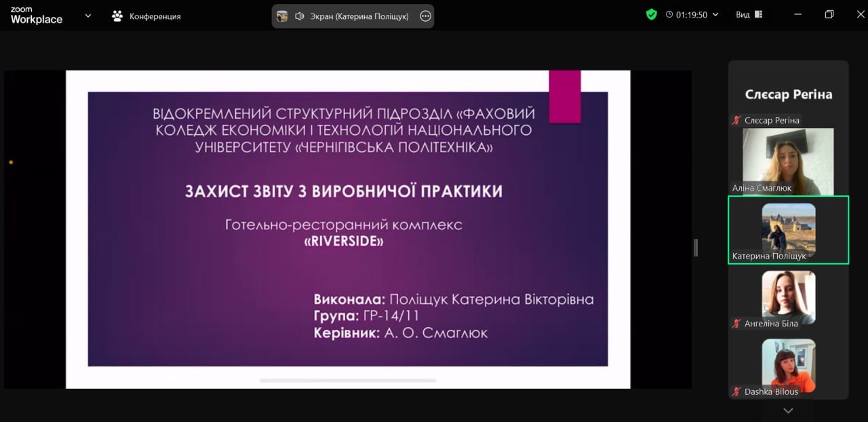This screenshot has height=422, width=868.
Task: Click muted mic icon for Dashka Bilous
Action: point(736,391)
